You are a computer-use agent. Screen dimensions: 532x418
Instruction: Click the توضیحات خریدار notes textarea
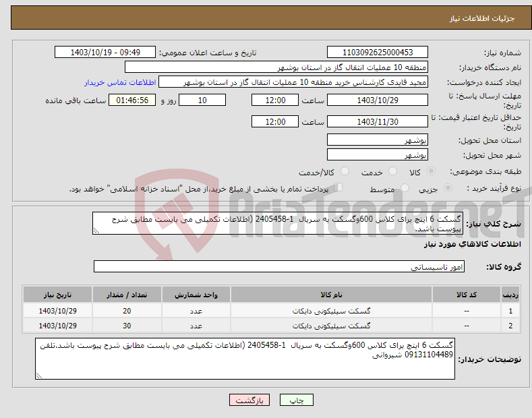(245, 359)
